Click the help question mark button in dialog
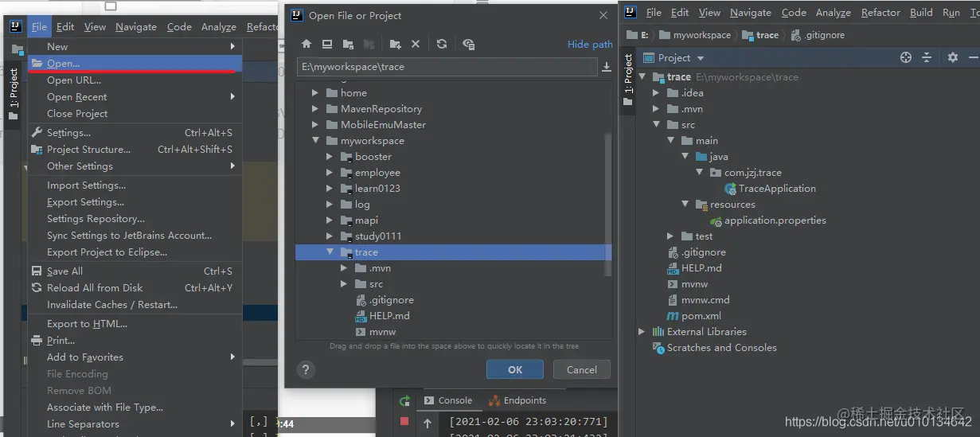Image resolution: width=980 pixels, height=437 pixels. (306, 369)
